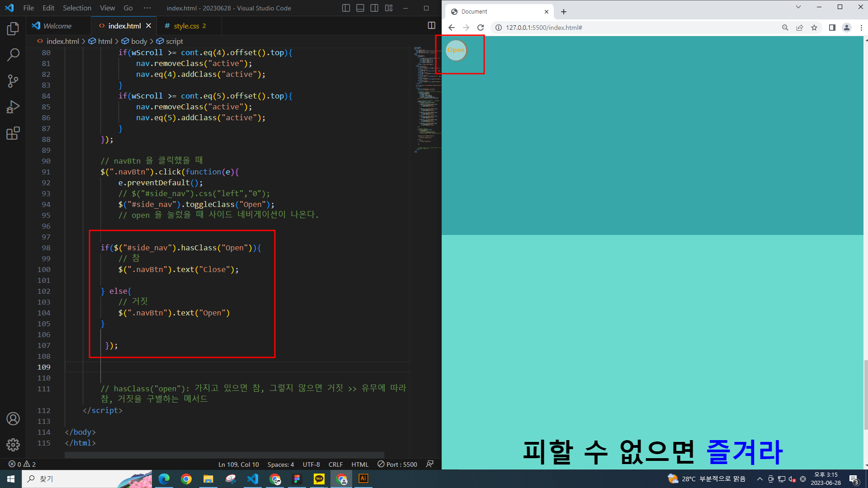Click split editor right icon
The height and width of the screenshot is (488, 868).
tap(431, 26)
